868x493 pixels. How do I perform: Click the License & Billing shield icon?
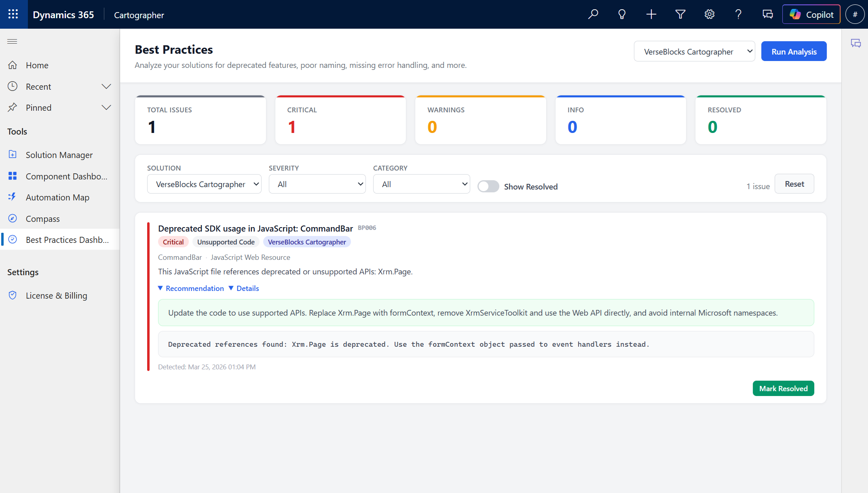(x=13, y=295)
